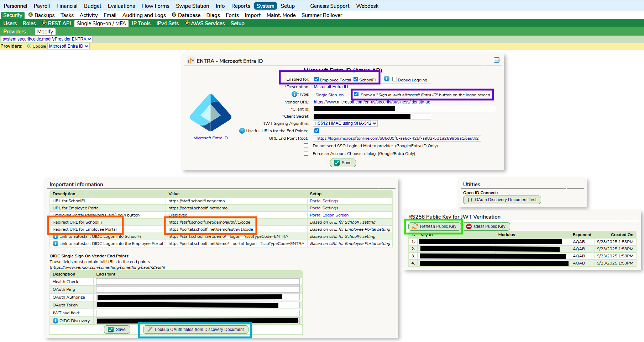
Task: Click Refresh Public Key button
Action: tap(434, 226)
